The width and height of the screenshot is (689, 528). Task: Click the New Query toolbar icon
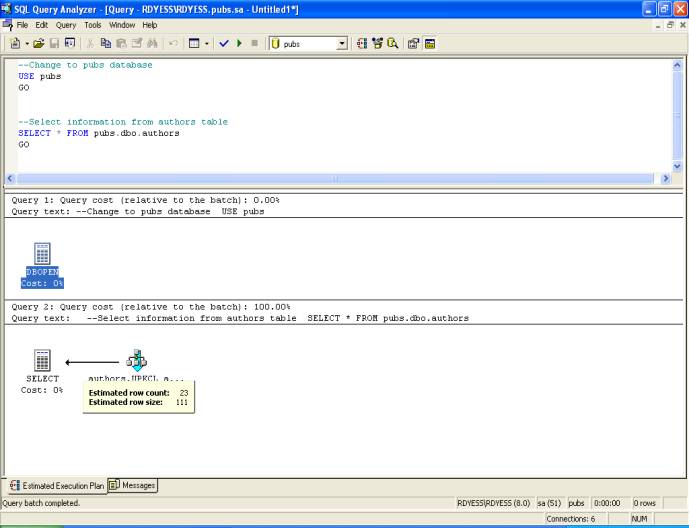[x=15, y=43]
